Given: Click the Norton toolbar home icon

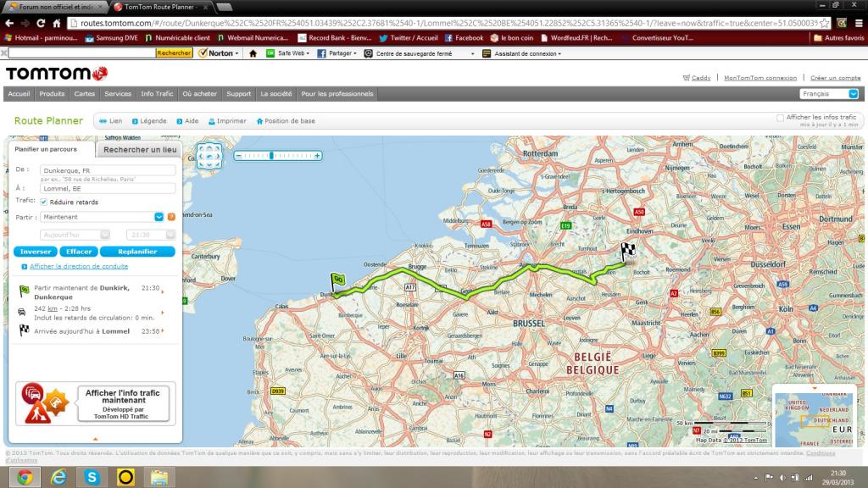Looking at the screenshot, I should (253, 53).
